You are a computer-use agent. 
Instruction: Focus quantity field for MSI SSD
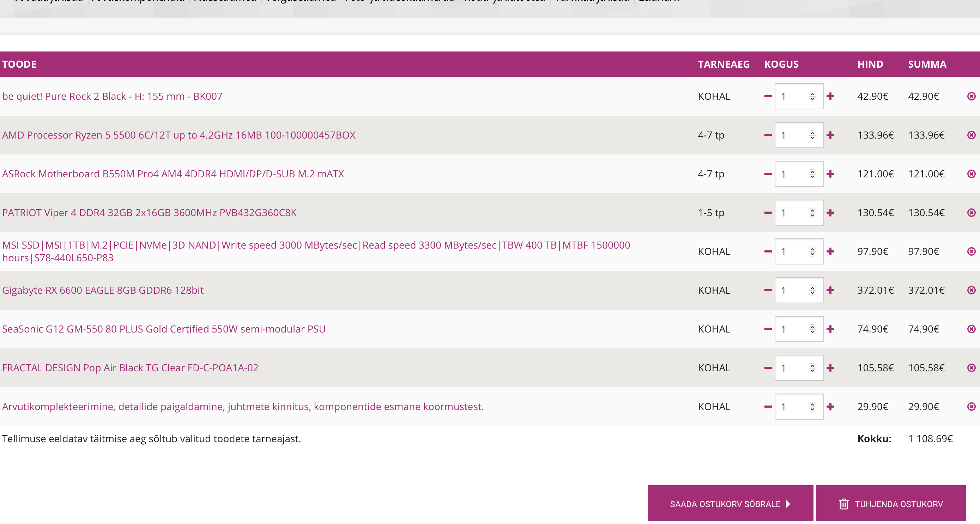coord(799,252)
